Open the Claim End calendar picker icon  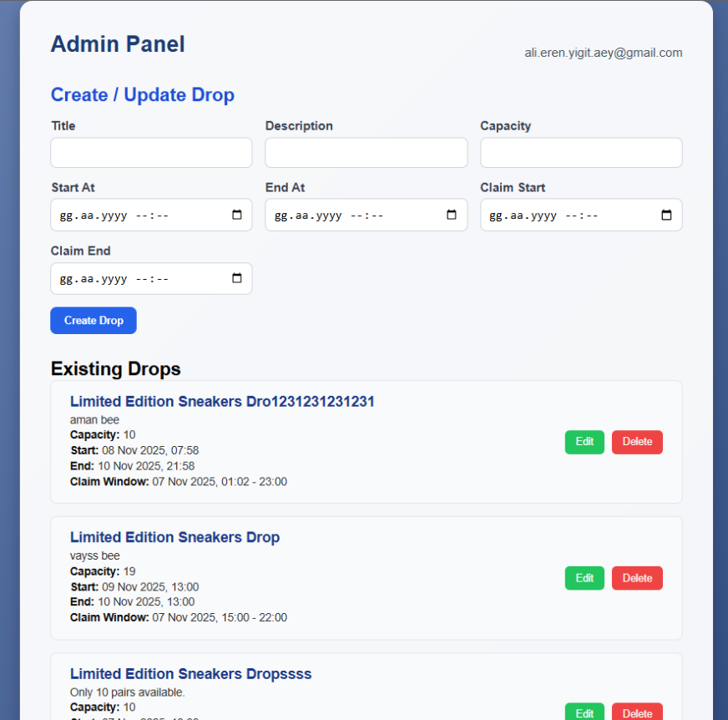(237, 278)
